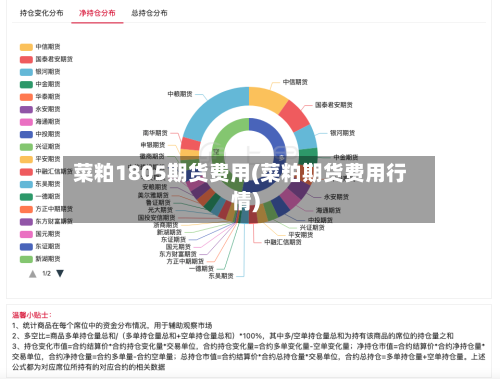Image resolution: width=500 pixels, height=379 pixels.
Task: Go to next legend page arrow
Action: pyautogui.click(x=60, y=274)
